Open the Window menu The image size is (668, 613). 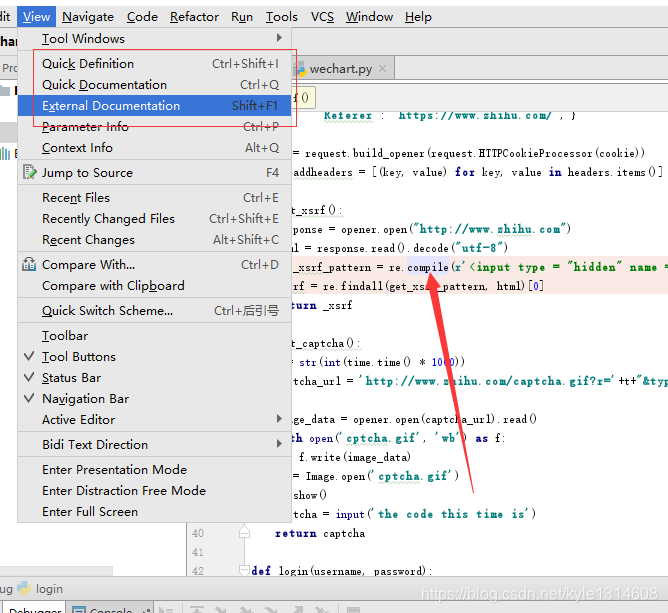pos(369,17)
